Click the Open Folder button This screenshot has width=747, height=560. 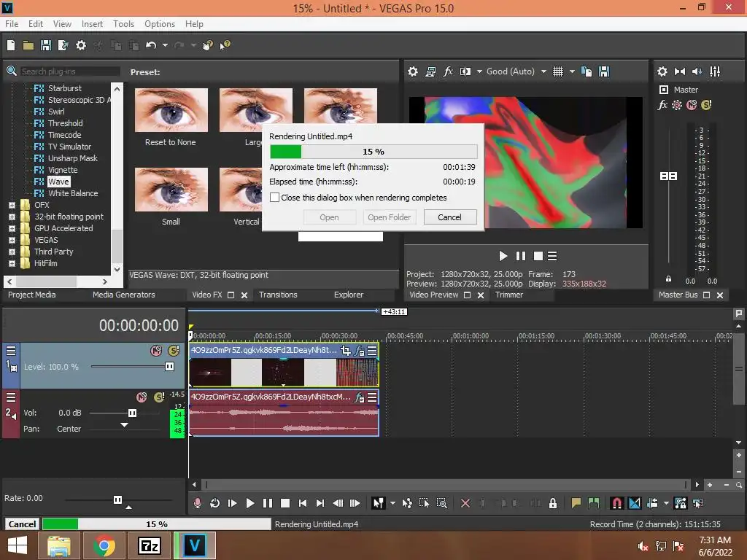click(389, 217)
